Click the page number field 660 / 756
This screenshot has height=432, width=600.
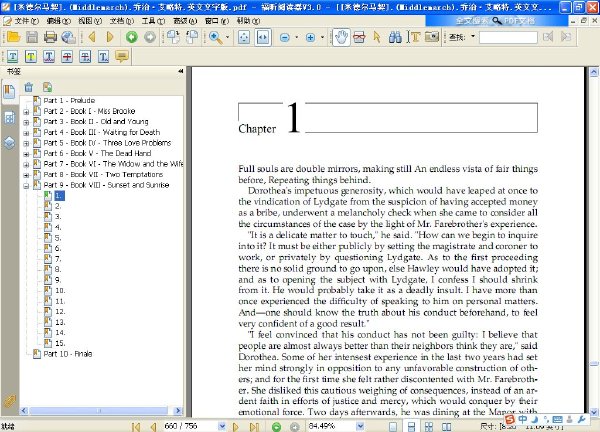point(190,425)
